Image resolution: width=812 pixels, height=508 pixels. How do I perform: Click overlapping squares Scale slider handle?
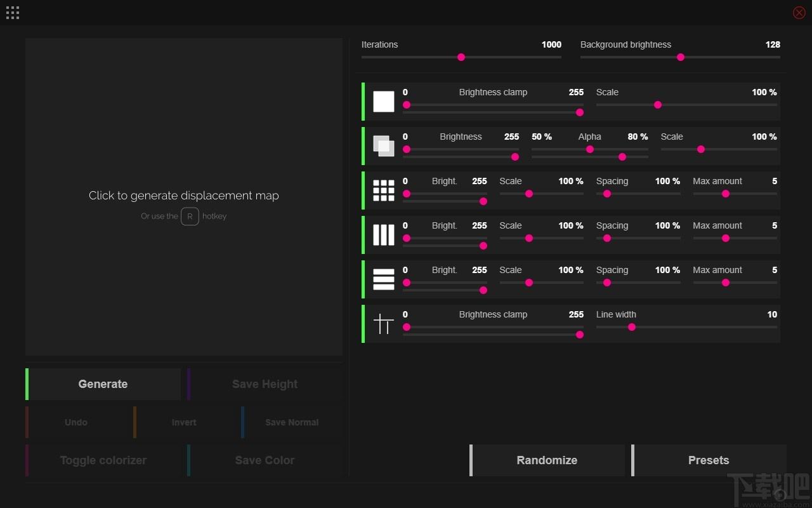click(701, 149)
